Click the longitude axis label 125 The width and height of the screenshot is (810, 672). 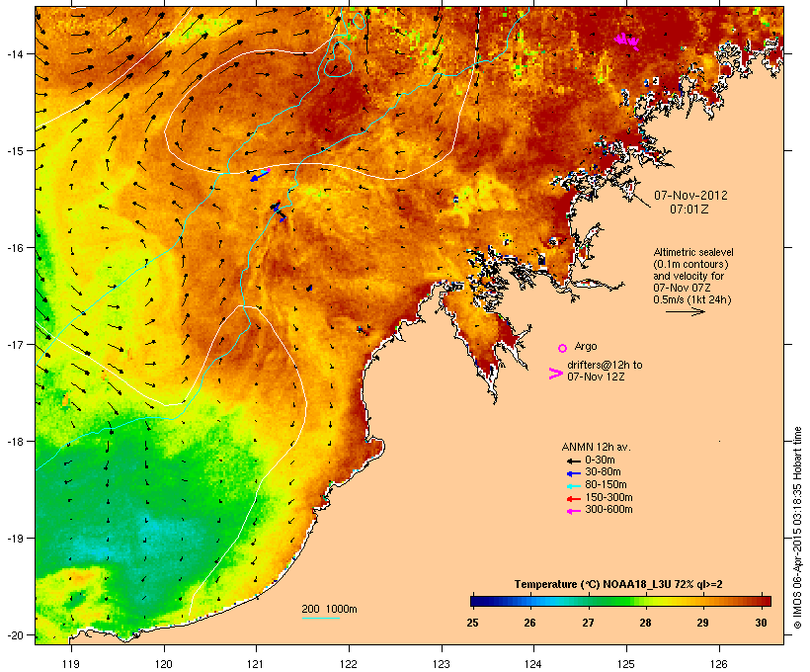coord(626,664)
